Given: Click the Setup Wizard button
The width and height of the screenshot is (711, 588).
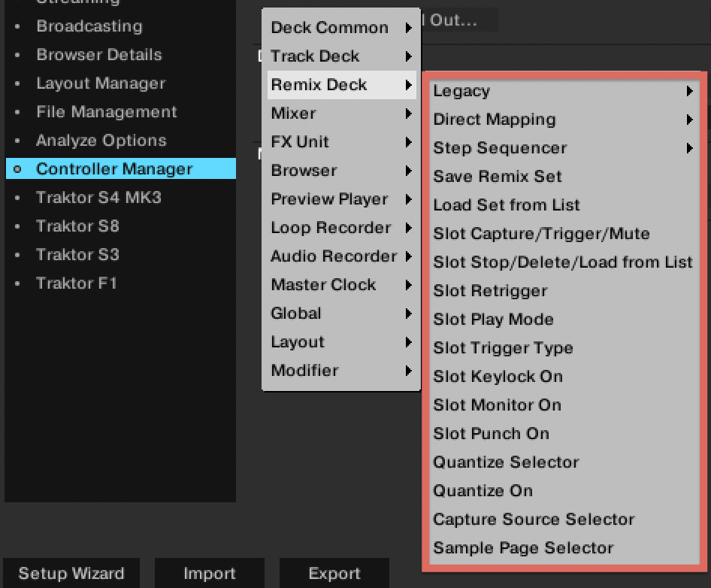Looking at the screenshot, I should tap(71, 574).
